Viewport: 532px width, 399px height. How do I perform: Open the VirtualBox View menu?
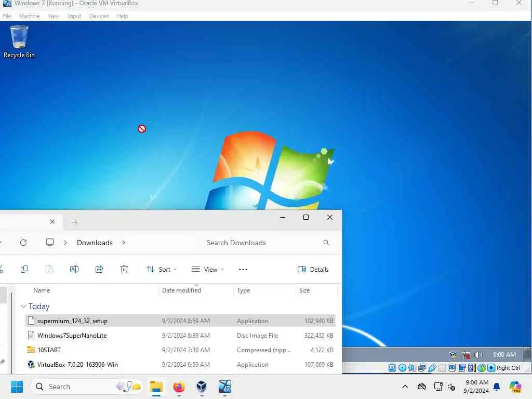click(54, 16)
